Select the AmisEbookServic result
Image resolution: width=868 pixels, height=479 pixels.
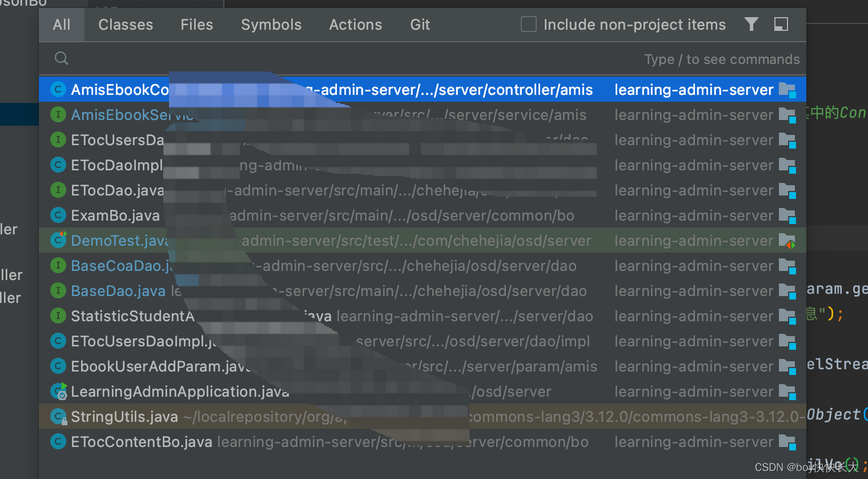pos(423,115)
